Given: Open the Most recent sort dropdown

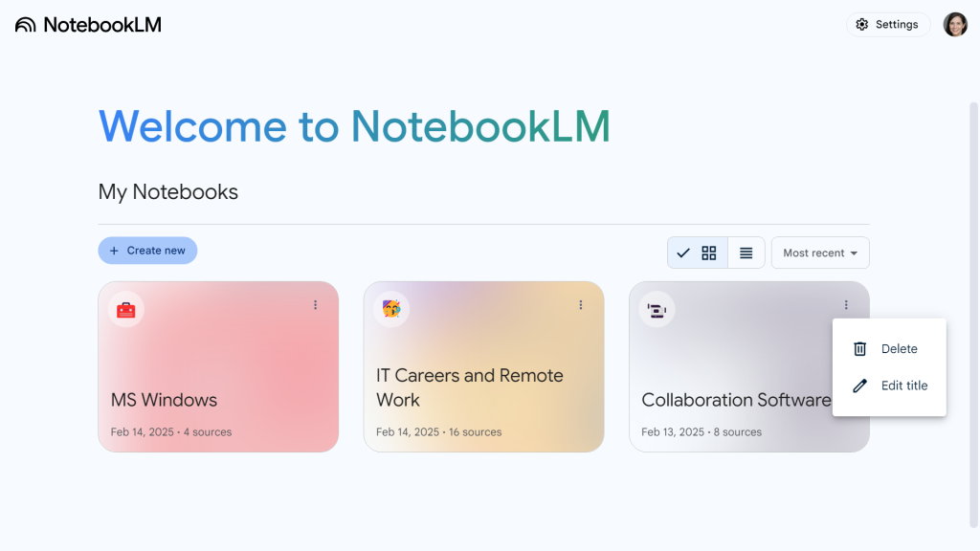Looking at the screenshot, I should coord(820,253).
